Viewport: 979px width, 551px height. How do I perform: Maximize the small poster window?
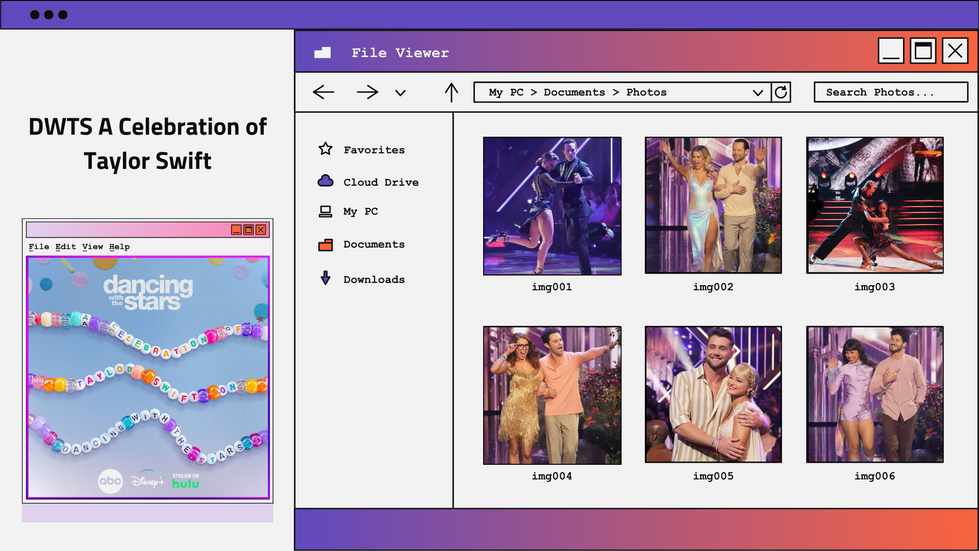pos(248,230)
